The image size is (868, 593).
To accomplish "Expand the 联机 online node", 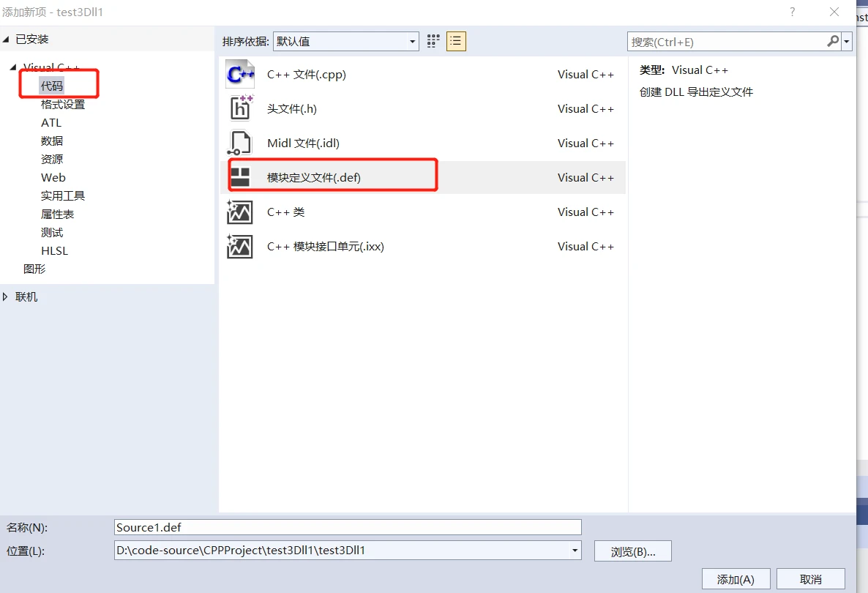I will click(x=6, y=296).
